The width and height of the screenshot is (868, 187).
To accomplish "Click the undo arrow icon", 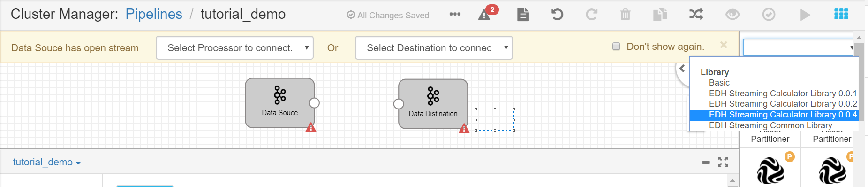I will tap(557, 15).
